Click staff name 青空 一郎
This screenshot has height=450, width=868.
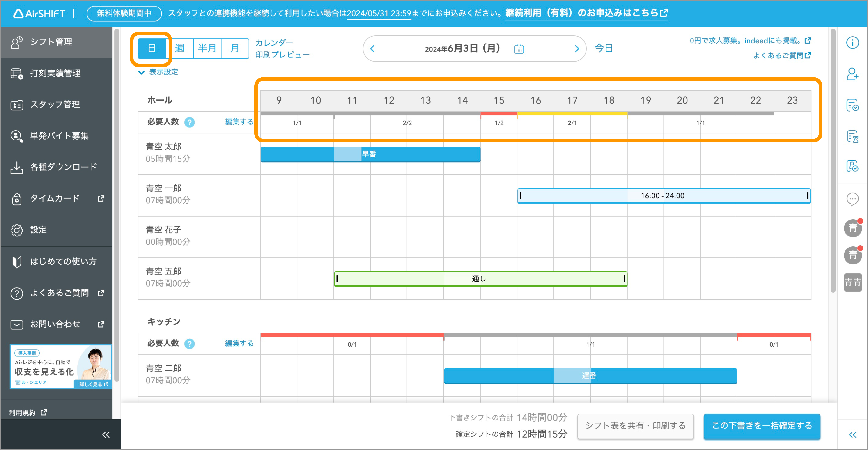(x=163, y=188)
